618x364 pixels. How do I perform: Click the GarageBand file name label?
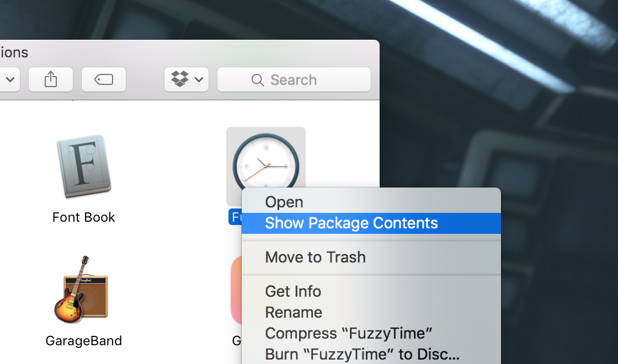(x=84, y=341)
